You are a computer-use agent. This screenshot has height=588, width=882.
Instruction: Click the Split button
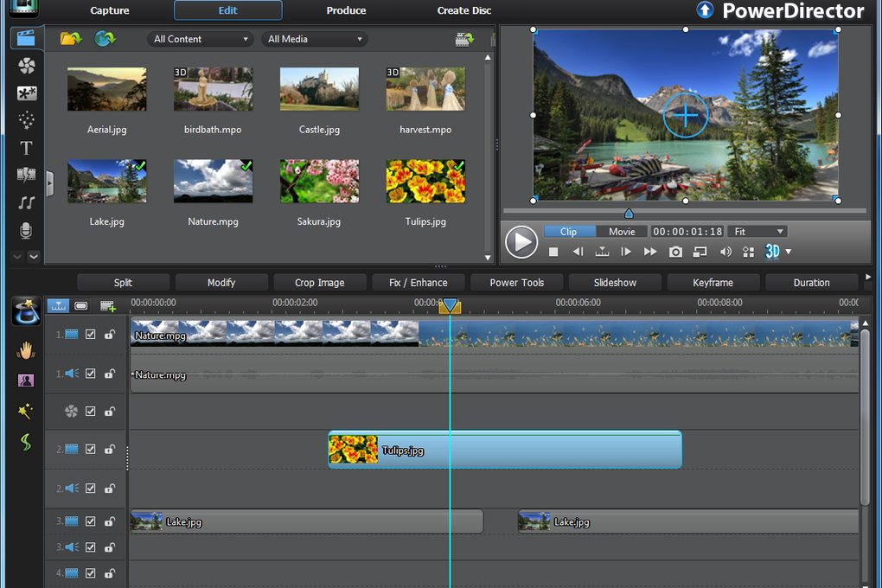tap(123, 283)
